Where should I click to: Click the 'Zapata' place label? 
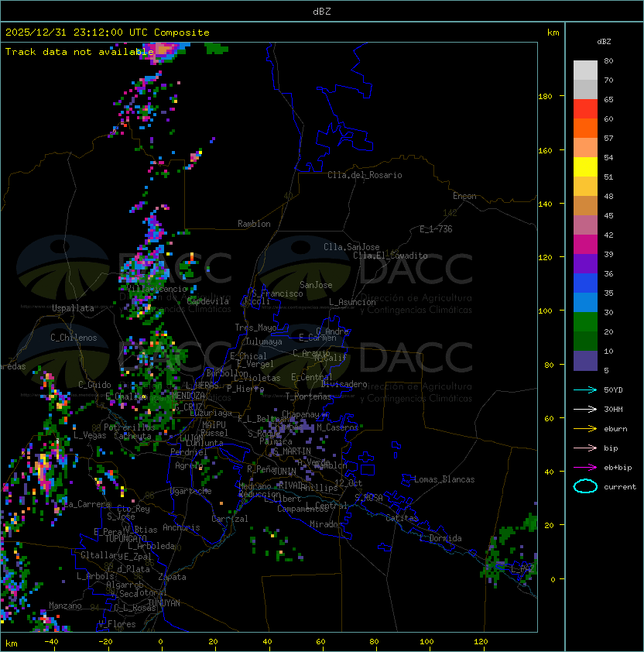(x=172, y=577)
